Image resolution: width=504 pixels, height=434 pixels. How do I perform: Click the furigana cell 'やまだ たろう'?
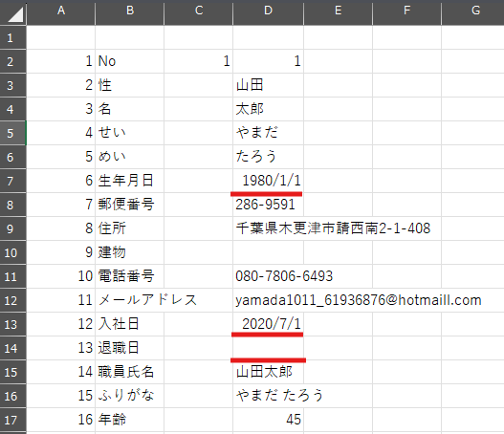point(279,396)
